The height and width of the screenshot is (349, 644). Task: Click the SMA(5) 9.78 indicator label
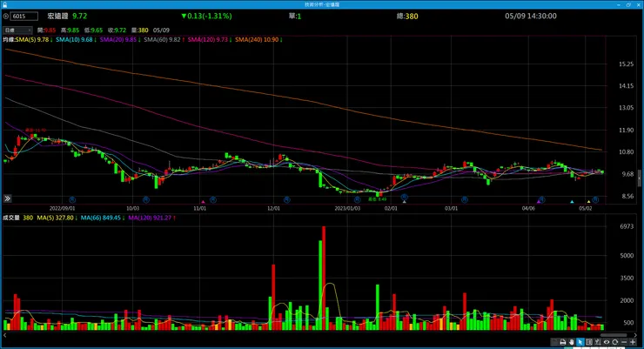coord(34,40)
